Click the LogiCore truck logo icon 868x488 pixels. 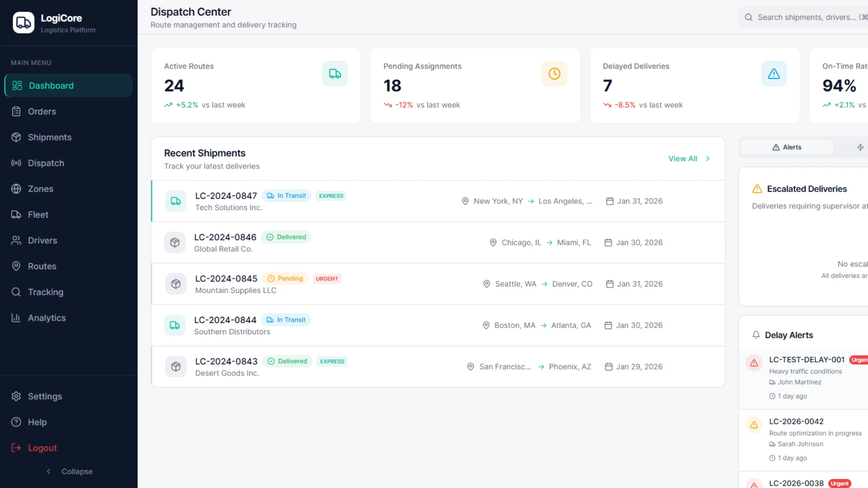[24, 23]
